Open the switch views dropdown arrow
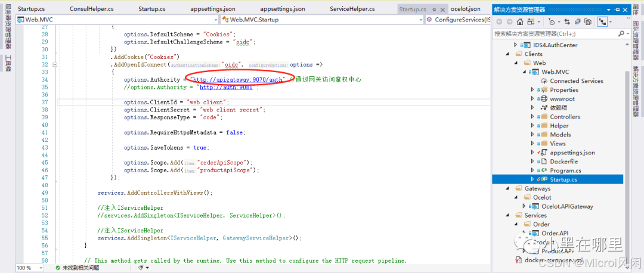This screenshot has width=644, height=273. point(538,21)
